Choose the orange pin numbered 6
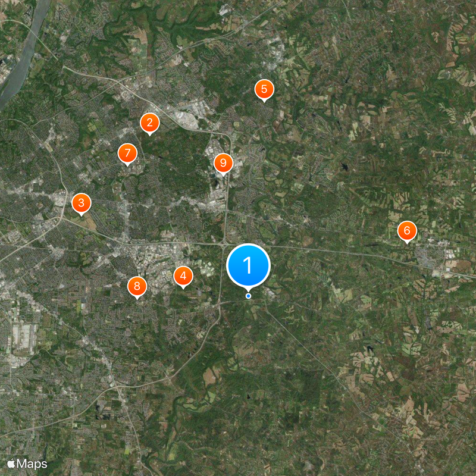 [407, 231]
